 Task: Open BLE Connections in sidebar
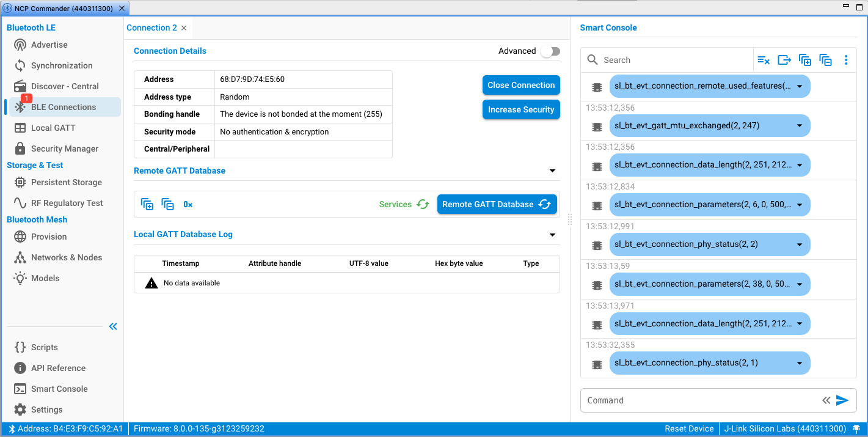(x=64, y=107)
